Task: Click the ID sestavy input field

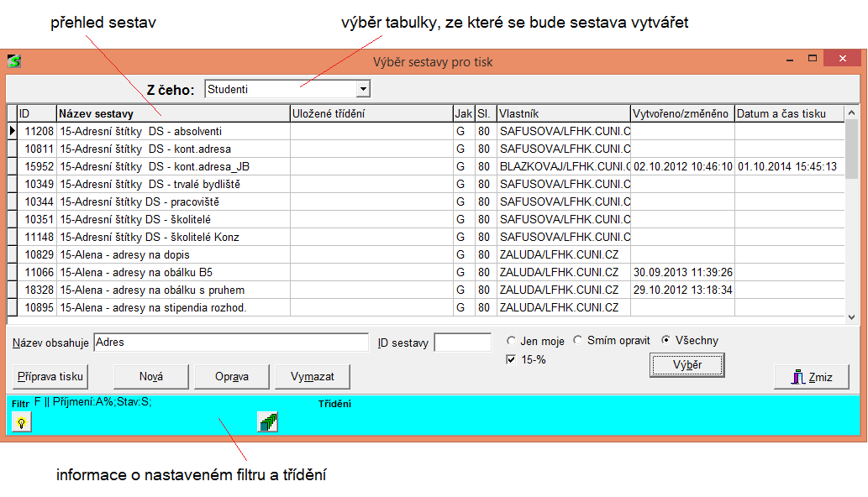Action: click(x=462, y=343)
